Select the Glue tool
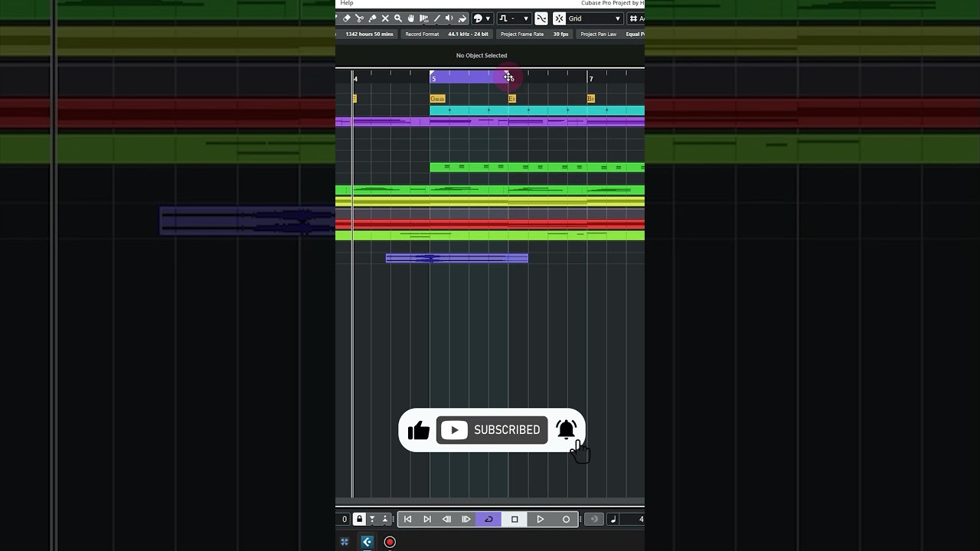The image size is (980, 551). [373, 18]
